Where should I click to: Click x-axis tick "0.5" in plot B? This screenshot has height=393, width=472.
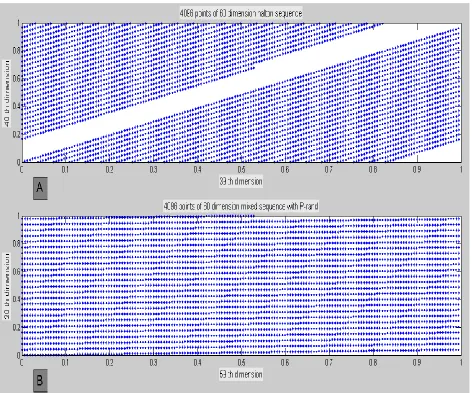241,362
